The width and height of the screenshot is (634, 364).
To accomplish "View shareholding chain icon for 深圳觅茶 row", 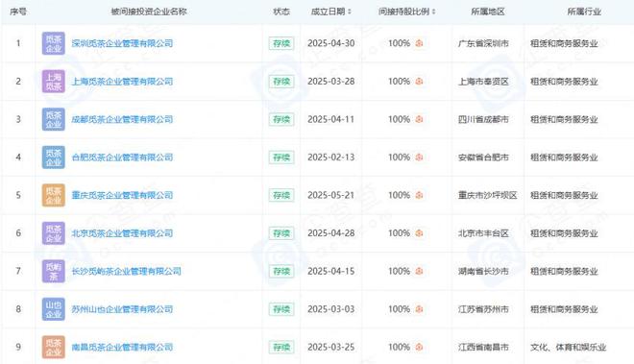I will [419, 43].
